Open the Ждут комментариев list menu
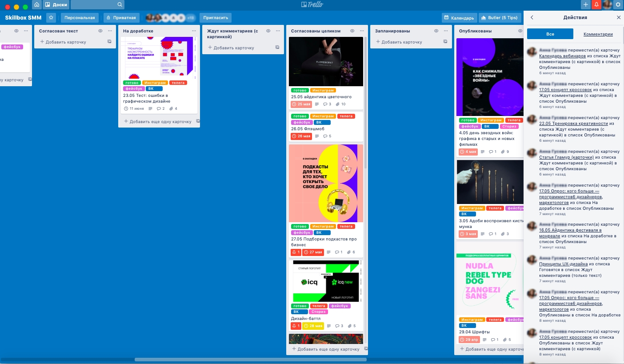 tap(278, 31)
